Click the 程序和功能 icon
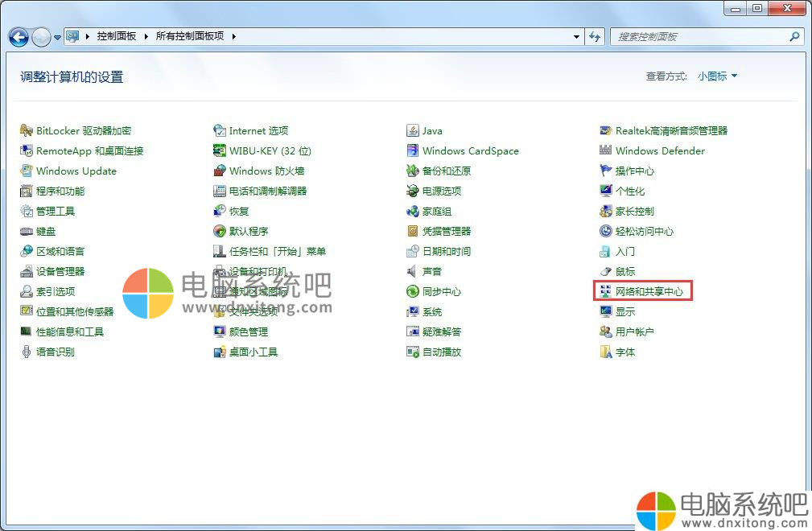The image size is (812, 531). [x=27, y=191]
